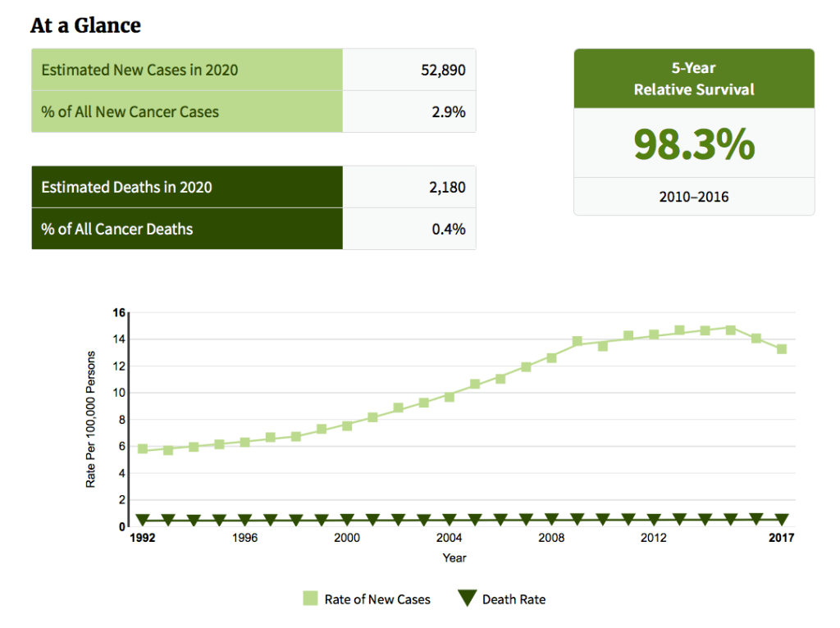Toggle the Death Rate legend label
840x628 pixels.
click(514, 599)
